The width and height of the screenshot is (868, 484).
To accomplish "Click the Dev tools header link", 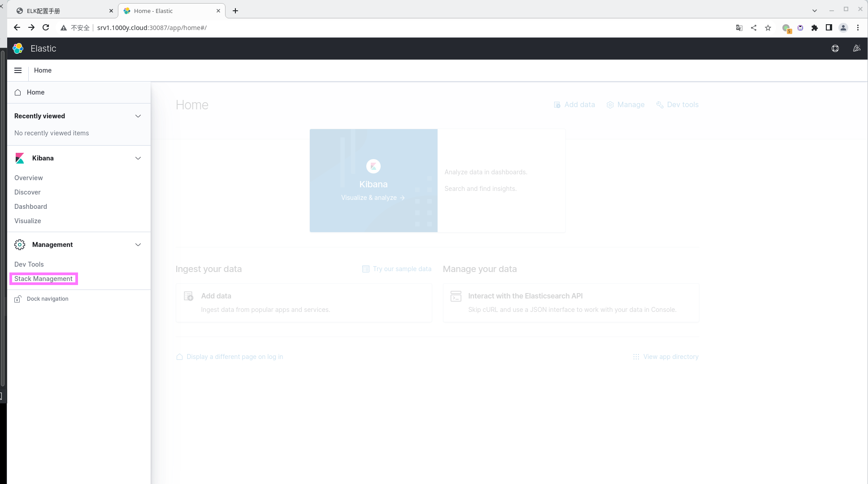I will coord(677,104).
